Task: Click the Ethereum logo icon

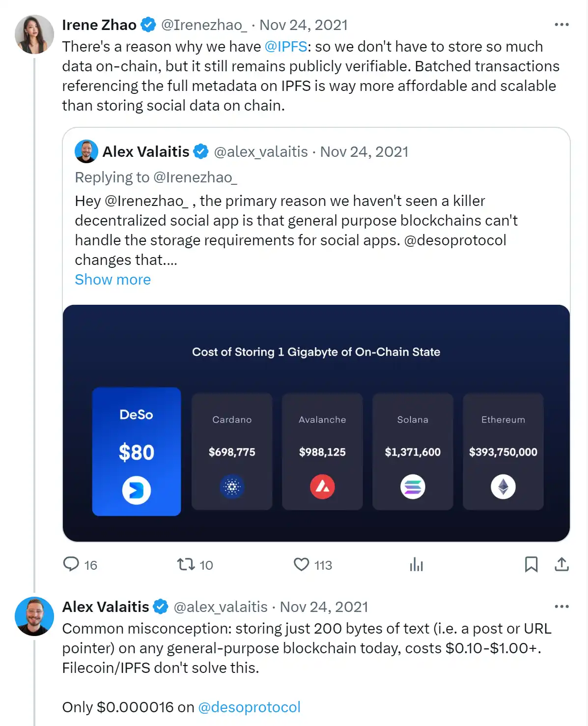Action: [x=503, y=487]
